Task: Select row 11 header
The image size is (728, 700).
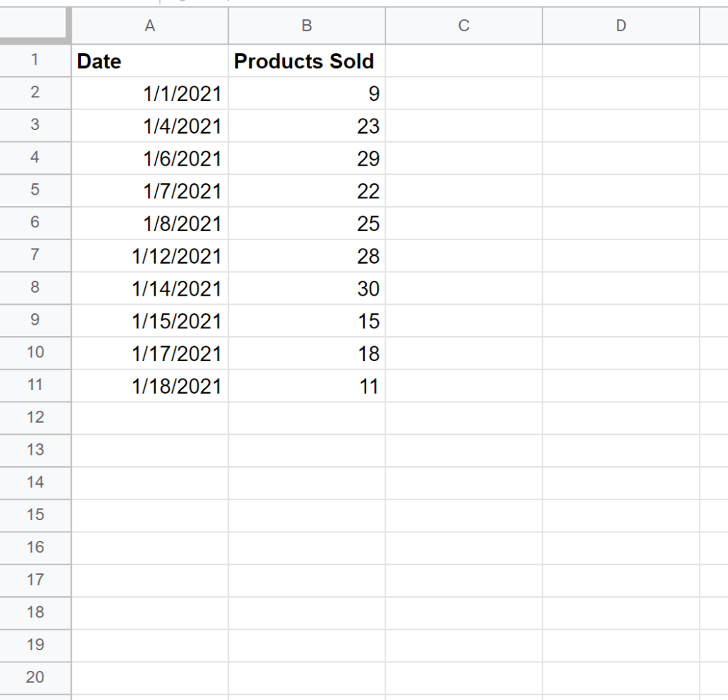Action: tap(36, 386)
